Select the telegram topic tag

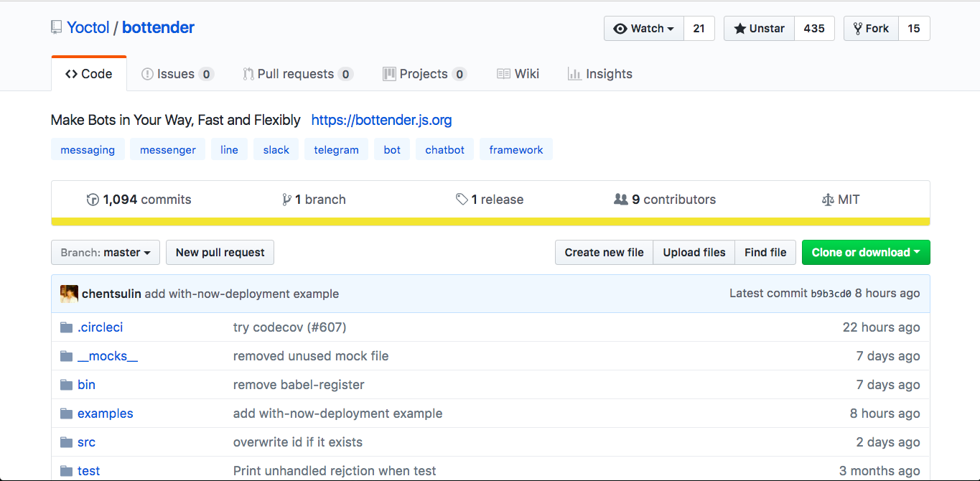(336, 150)
